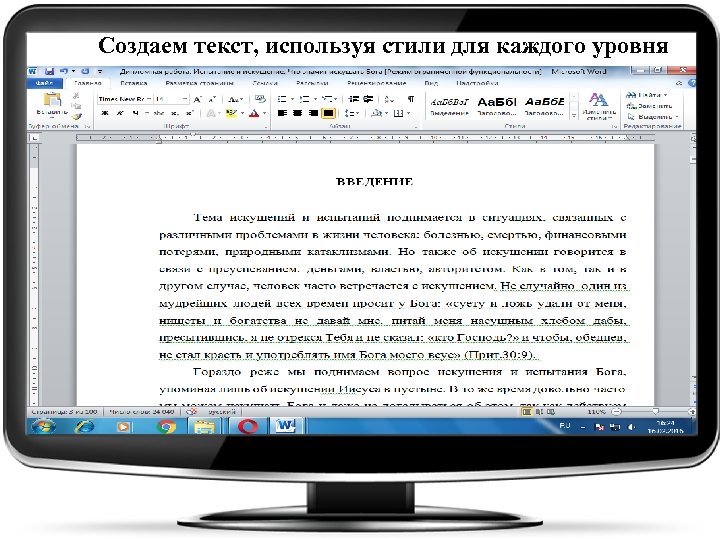Image resolution: width=720 pixels, height=540 pixels.
Task: Click the Strikethrough (abc) icon
Action: click(159, 113)
